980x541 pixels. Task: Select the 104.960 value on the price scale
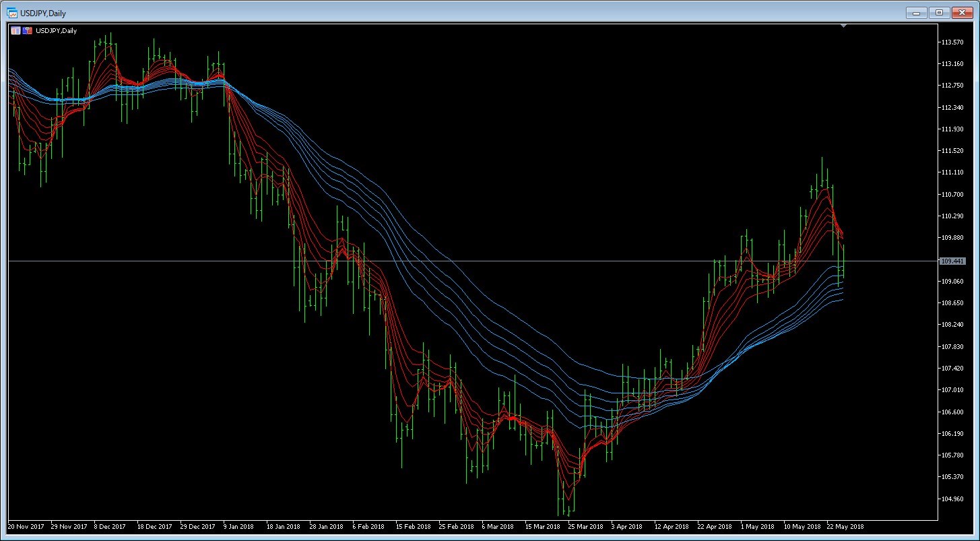tap(954, 499)
